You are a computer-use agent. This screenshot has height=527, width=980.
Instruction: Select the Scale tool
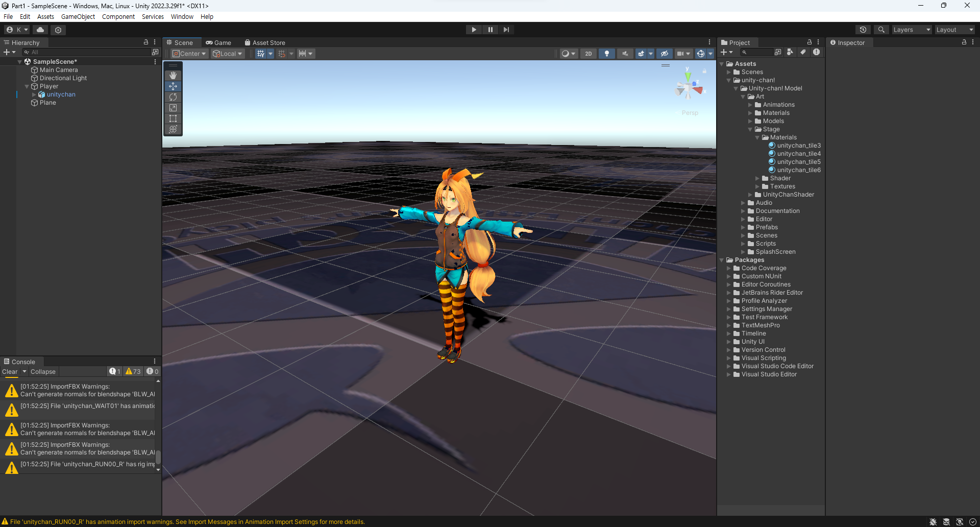[x=173, y=108]
